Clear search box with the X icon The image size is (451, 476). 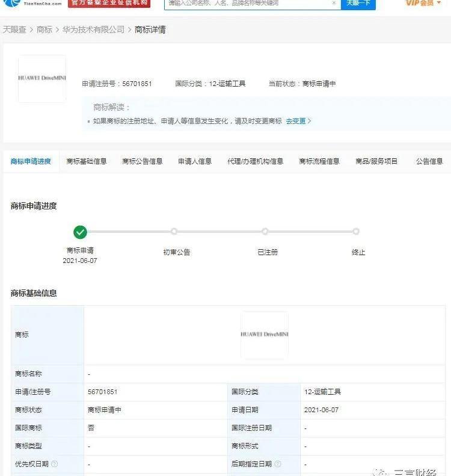334,3
